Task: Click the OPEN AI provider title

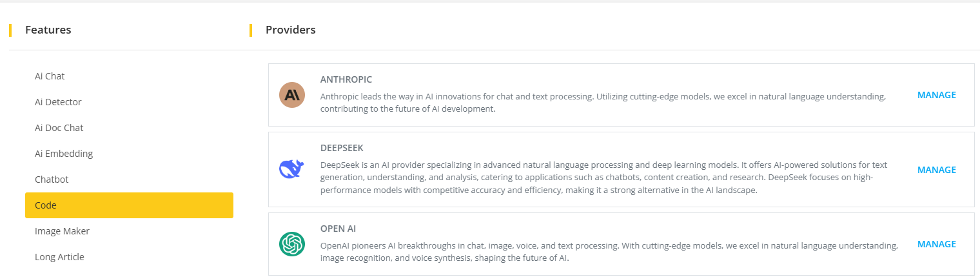Action: tap(338, 229)
